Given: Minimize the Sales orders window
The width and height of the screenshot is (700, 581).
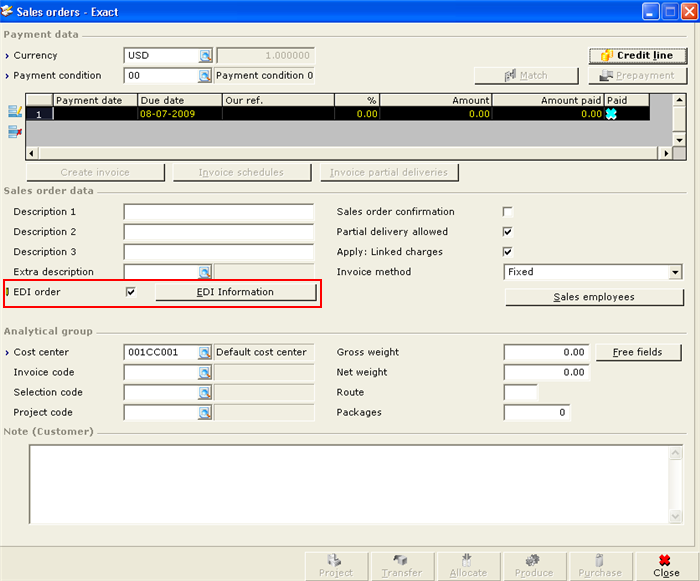Looking at the screenshot, I should tap(650, 11).
